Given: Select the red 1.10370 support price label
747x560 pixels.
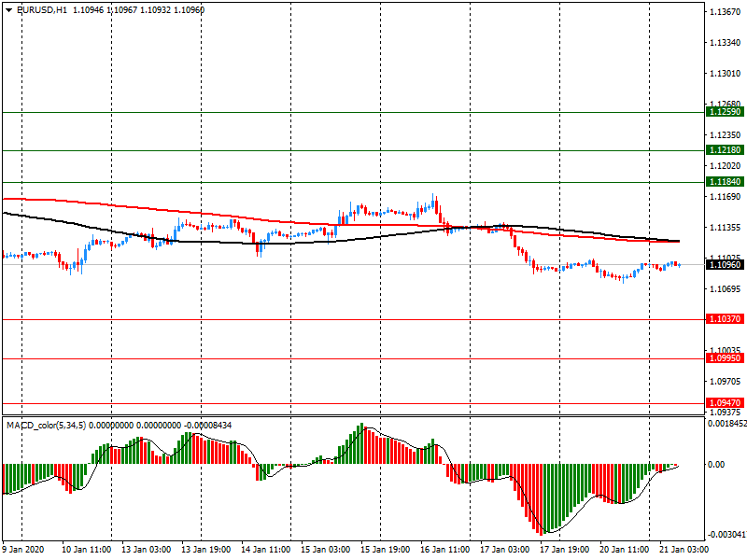Looking at the screenshot, I should pyautogui.click(x=726, y=319).
